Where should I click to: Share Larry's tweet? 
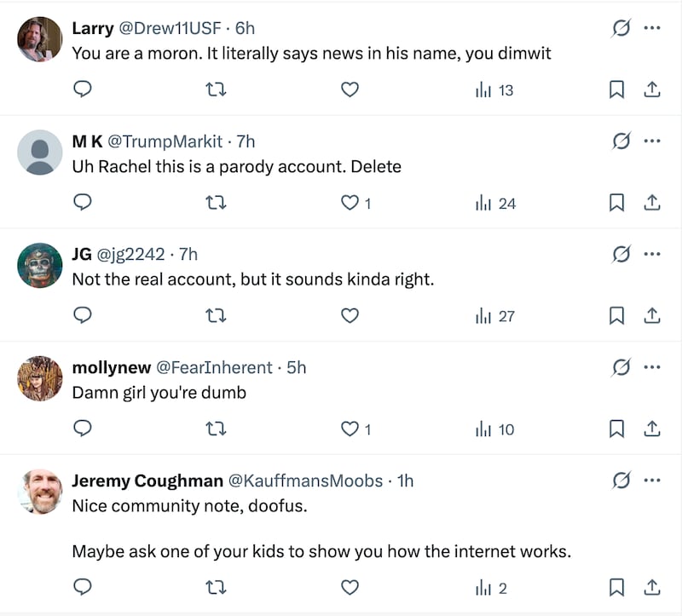tap(652, 89)
